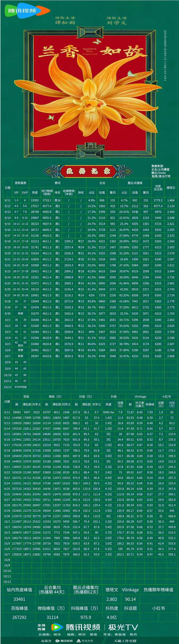Click the 站内热度峰值 summary label
The image size is (179, 644).
[x=19, y=590]
